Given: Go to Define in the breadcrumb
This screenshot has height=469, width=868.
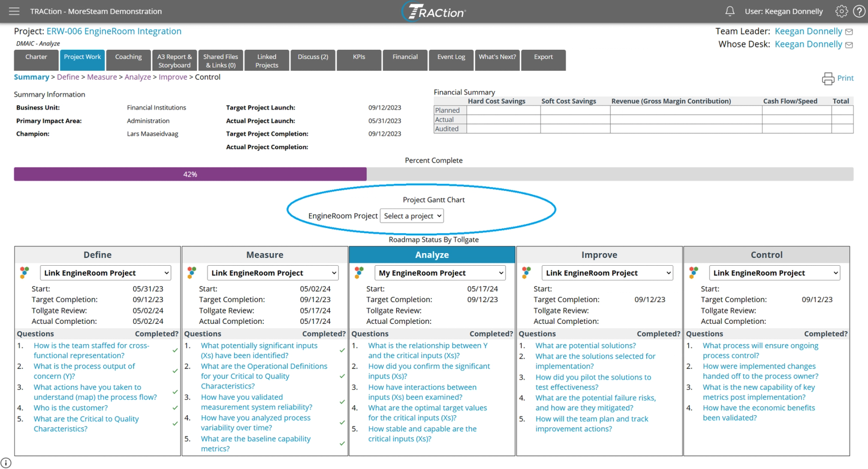Looking at the screenshot, I should 68,77.
